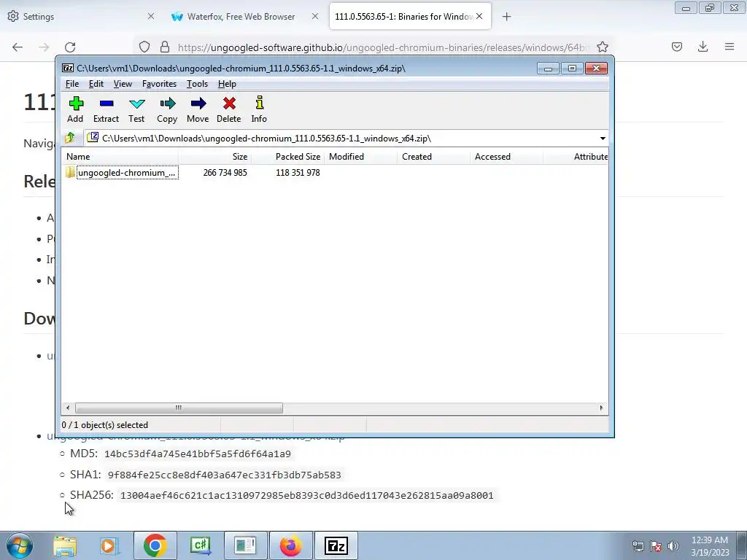Reload the current web page
Screen dimensions: 747x560
[x=70, y=47]
